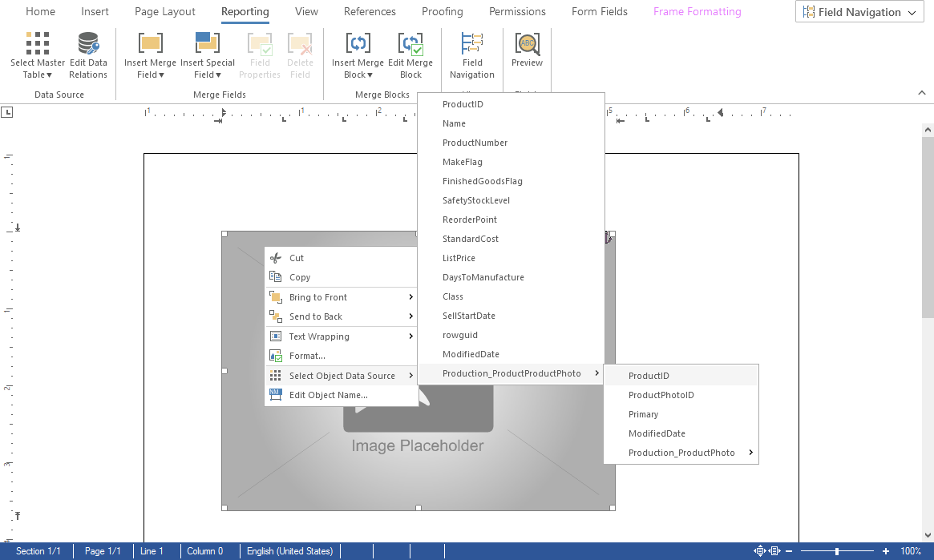Click the Edit Merge Block icon

click(411, 43)
